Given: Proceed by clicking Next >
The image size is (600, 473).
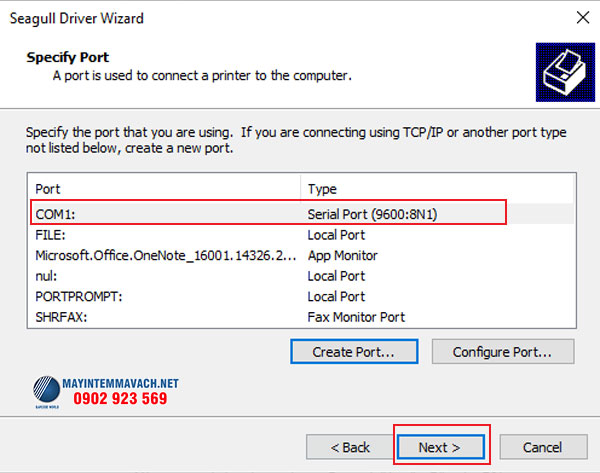Looking at the screenshot, I should pyautogui.click(x=440, y=447).
